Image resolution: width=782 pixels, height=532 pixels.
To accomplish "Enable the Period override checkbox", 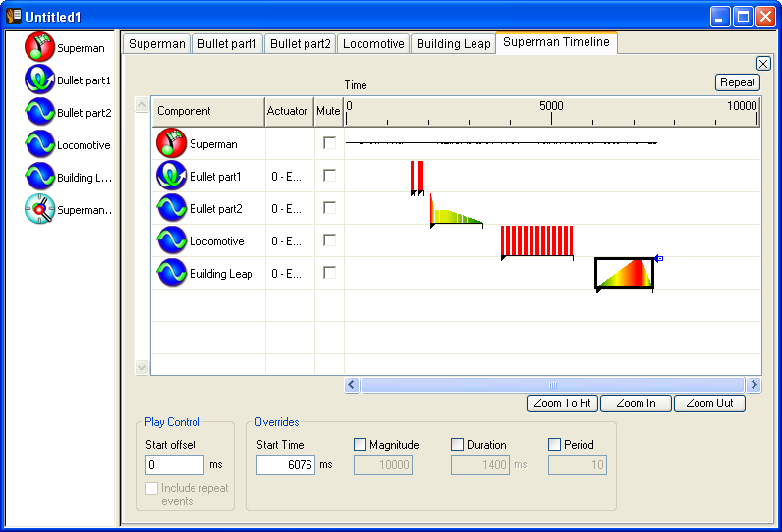I will point(554,444).
